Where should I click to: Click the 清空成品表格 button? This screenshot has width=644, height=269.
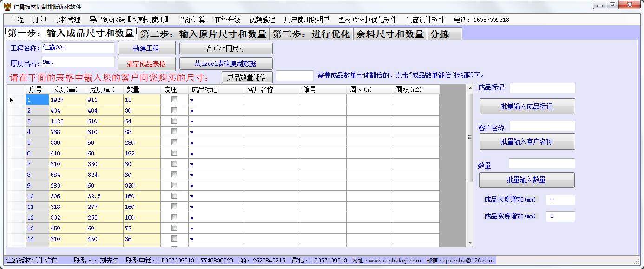146,64
